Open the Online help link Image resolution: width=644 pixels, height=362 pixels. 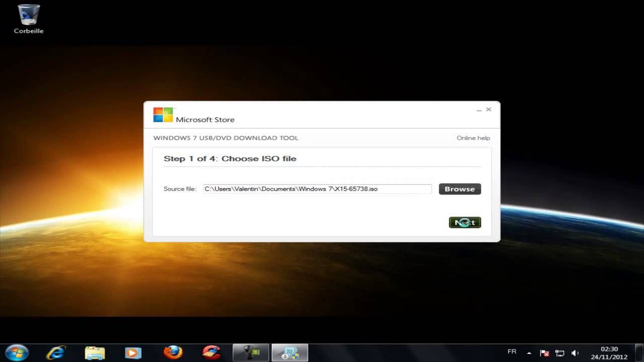point(473,138)
